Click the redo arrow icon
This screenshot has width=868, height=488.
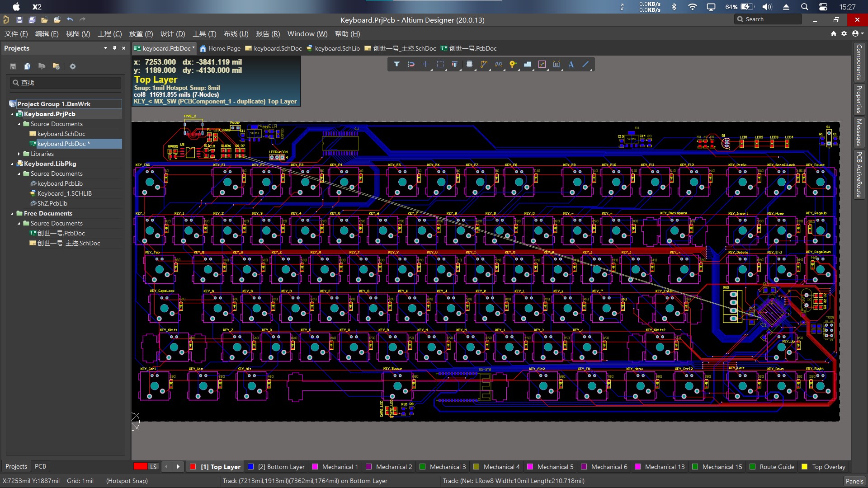coord(82,19)
